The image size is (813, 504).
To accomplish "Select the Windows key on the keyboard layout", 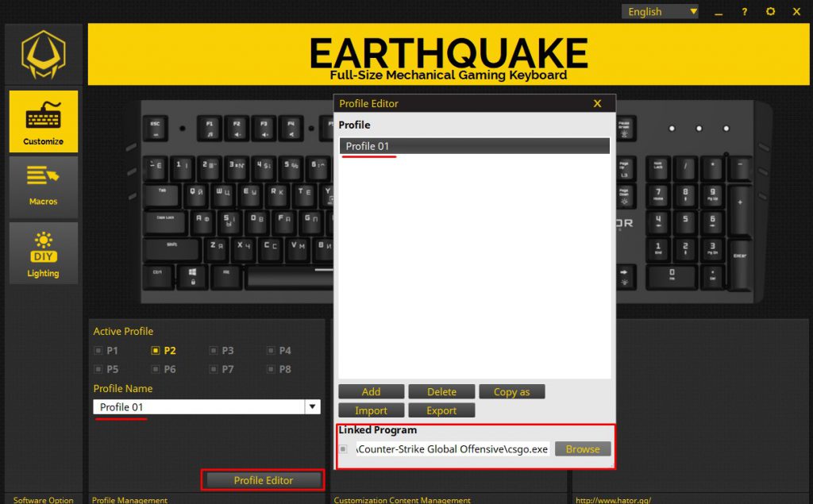I will (x=193, y=275).
